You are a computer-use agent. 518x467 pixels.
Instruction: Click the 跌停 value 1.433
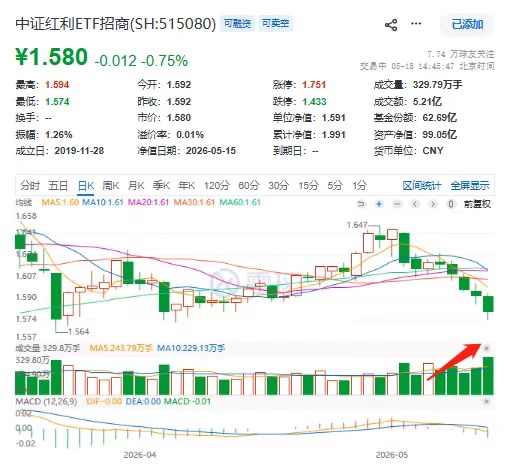click(314, 101)
